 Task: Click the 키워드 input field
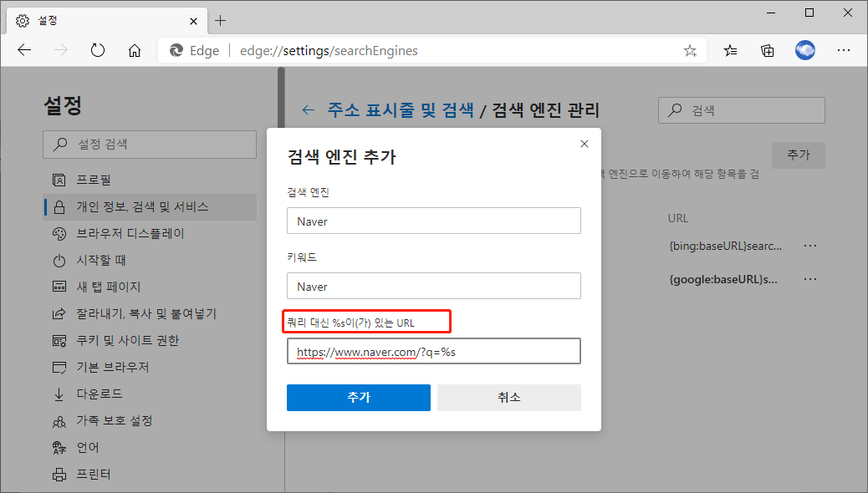coord(433,286)
